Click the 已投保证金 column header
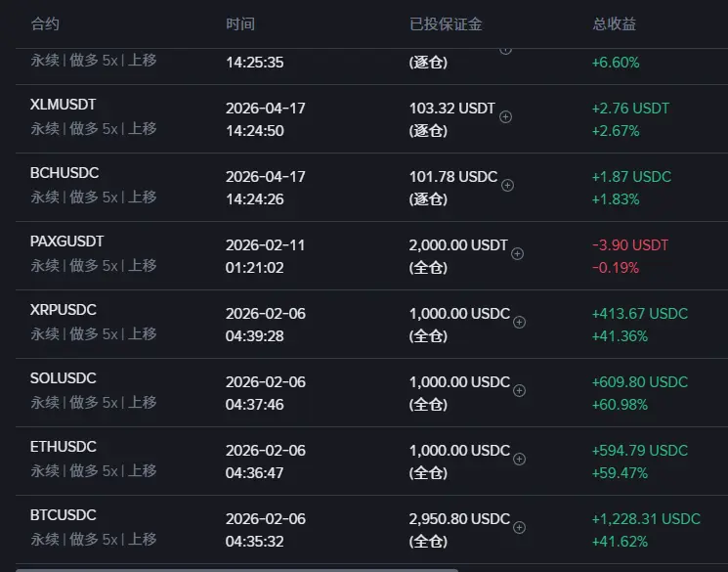The width and height of the screenshot is (728, 572). pos(446,23)
